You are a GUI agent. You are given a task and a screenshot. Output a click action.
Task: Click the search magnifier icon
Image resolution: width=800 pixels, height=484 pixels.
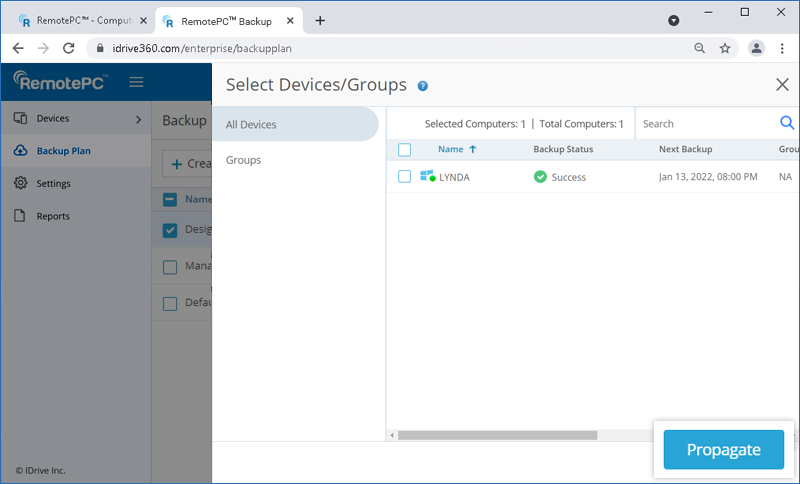pos(786,123)
